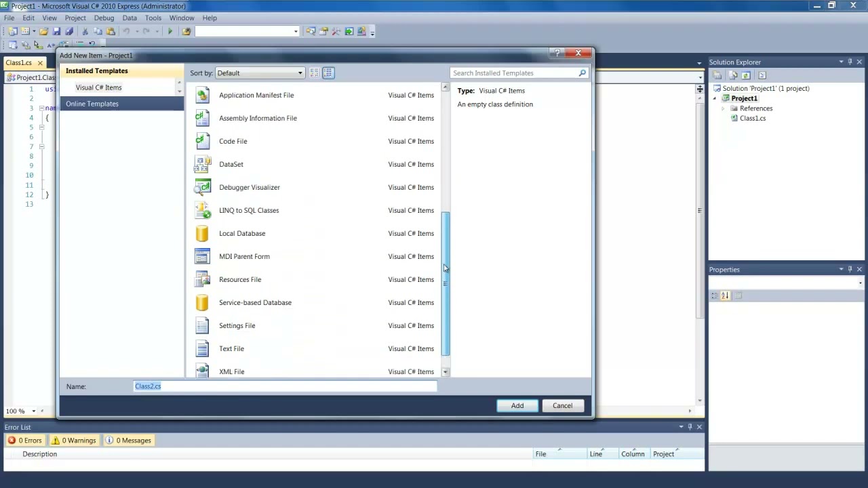Click the dialog Help question mark icon

pos(557,53)
